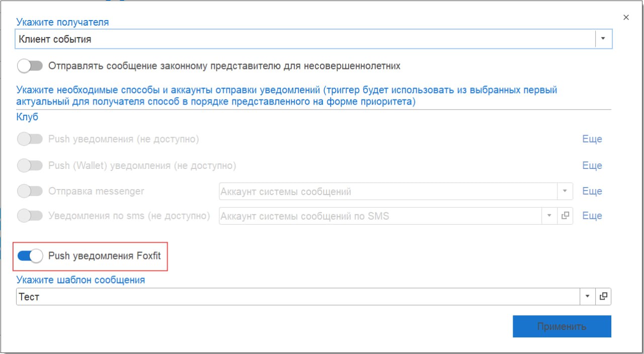Click the Уведомления по sms (не доступно) label

point(129,216)
